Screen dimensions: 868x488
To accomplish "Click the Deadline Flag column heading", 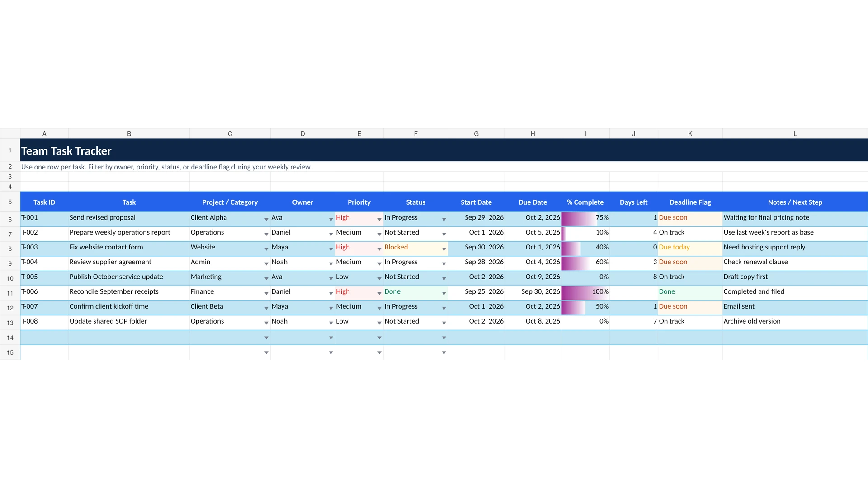I will [x=690, y=202].
